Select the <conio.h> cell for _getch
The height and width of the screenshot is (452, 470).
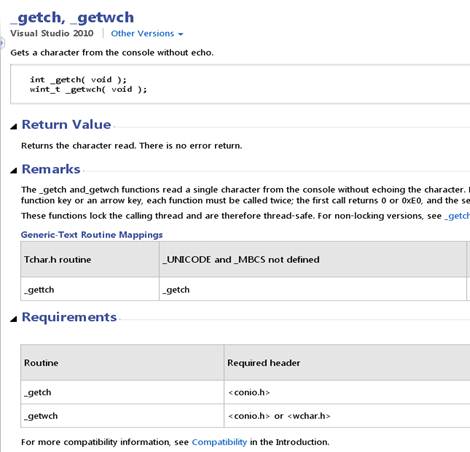point(347,392)
